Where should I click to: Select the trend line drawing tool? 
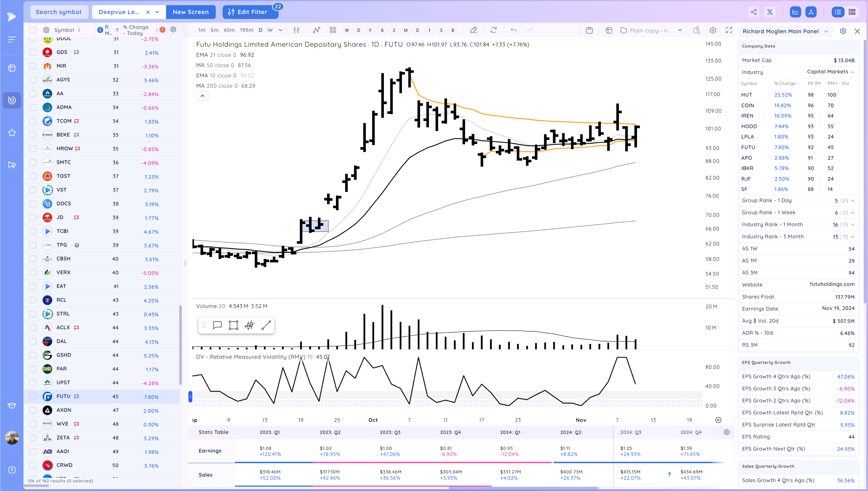(x=266, y=325)
